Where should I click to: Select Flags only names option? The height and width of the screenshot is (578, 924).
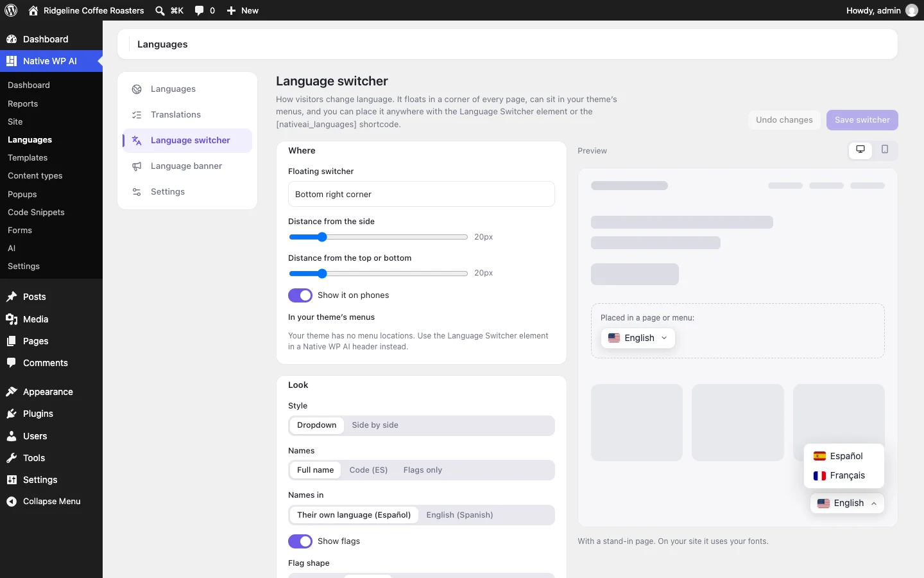[x=423, y=470]
